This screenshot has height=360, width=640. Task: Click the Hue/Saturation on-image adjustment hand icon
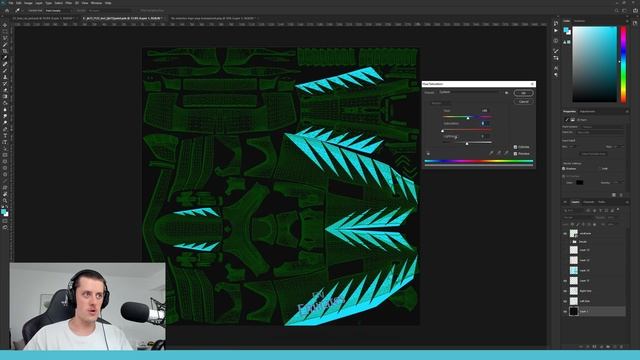click(428, 153)
